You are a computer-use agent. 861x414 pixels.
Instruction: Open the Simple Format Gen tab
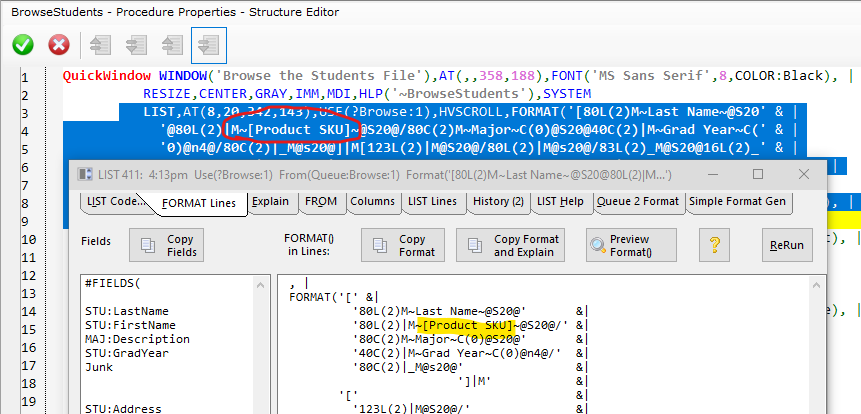pos(739,202)
